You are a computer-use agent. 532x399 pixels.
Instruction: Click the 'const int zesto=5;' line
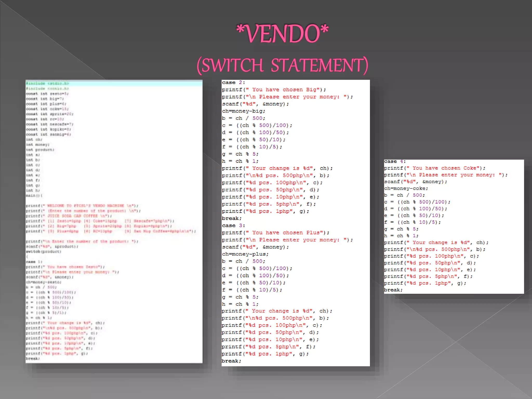tap(47, 94)
